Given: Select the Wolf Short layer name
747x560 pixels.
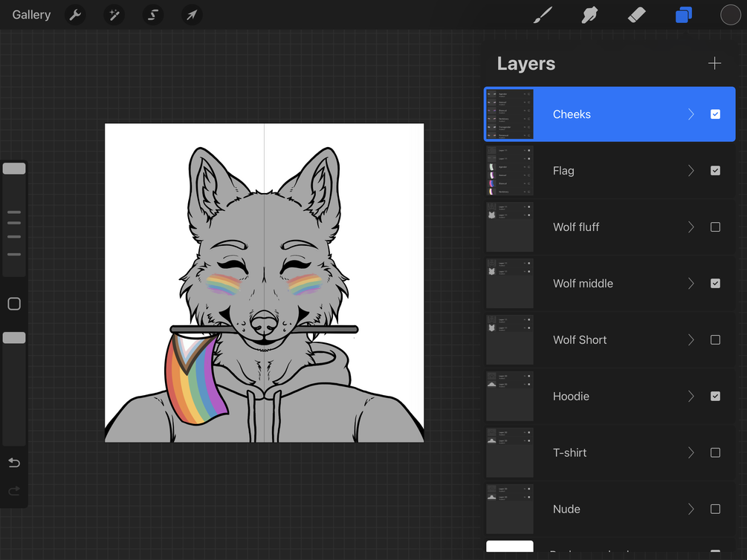Looking at the screenshot, I should pyautogui.click(x=580, y=340).
